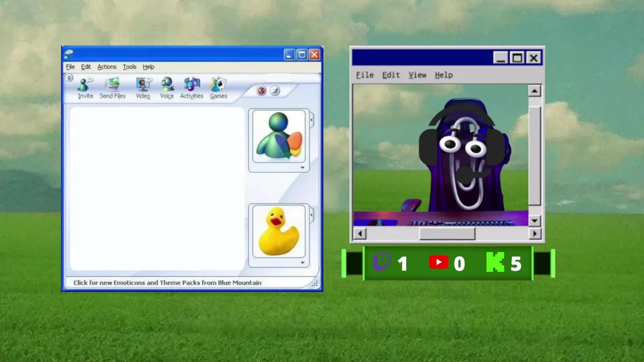This screenshot has width=644, height=362.
Task: Click the vertical scrollbar down arrow
Action: click(x=534, y=220)
